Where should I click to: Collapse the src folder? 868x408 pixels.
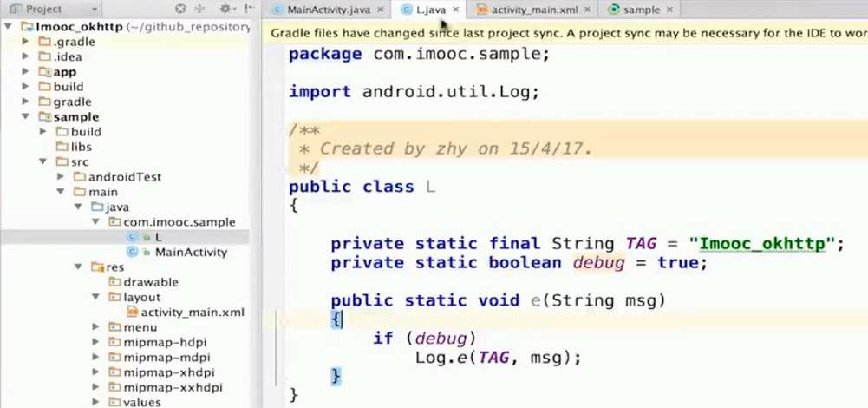(43, 161)
